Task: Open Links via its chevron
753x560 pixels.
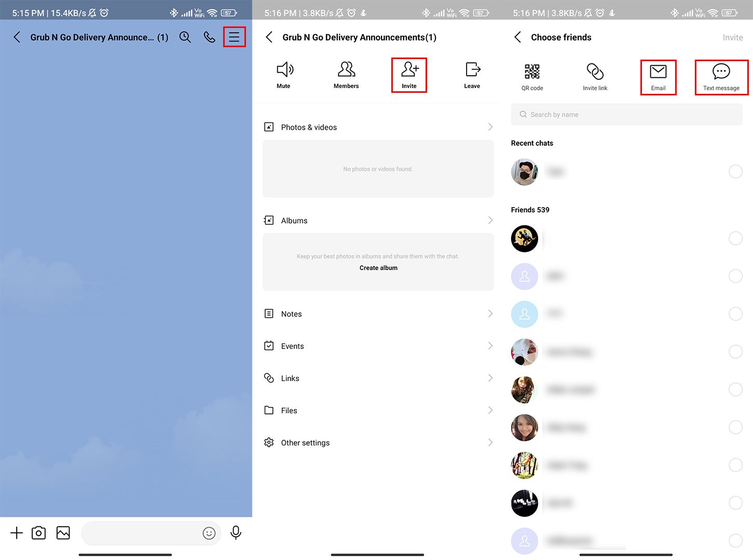Action: coord(490,378)
